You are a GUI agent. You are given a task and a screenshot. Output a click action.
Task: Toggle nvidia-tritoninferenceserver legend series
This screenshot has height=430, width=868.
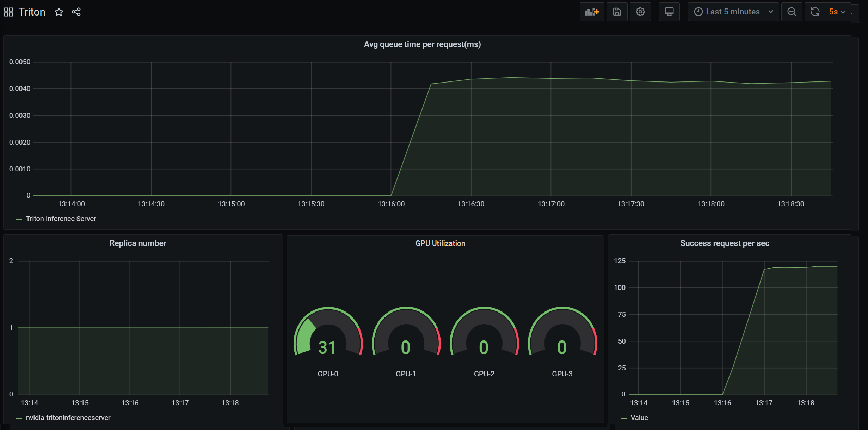tap(68, 418)
